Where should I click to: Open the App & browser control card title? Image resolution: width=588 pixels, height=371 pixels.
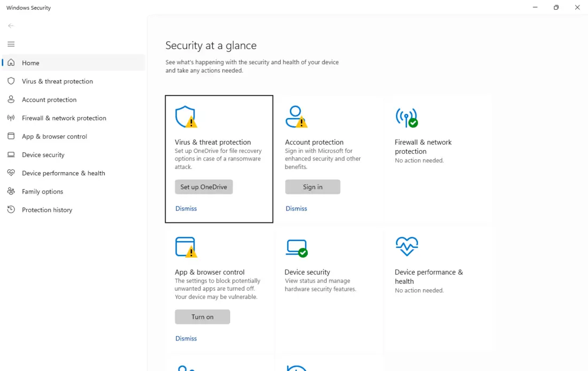point(209,272)
